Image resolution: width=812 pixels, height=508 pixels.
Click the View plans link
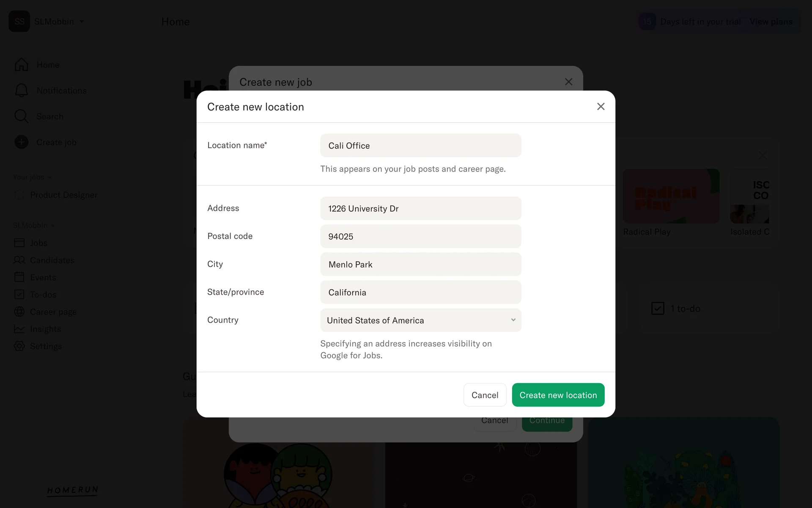[771, 22]
